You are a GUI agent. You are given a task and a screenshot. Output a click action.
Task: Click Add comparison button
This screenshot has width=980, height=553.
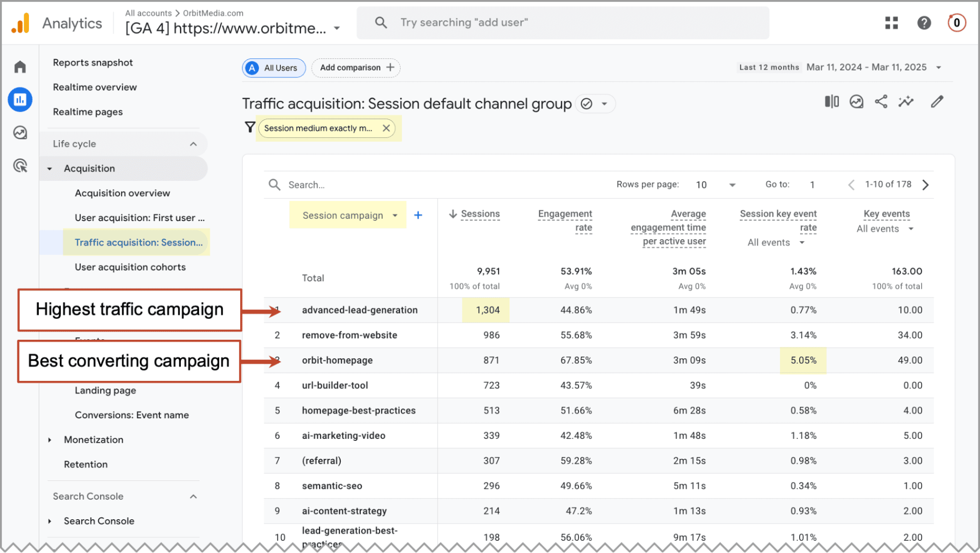356,68
